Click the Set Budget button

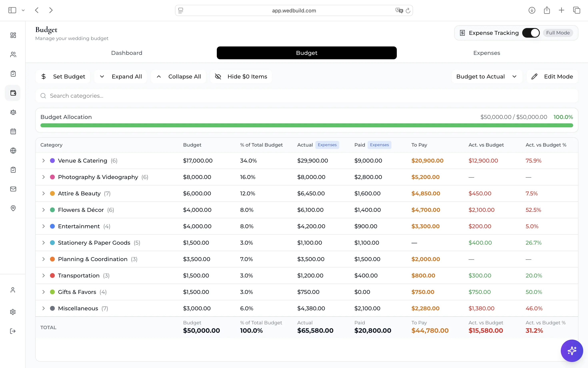(x=63, y=76)
